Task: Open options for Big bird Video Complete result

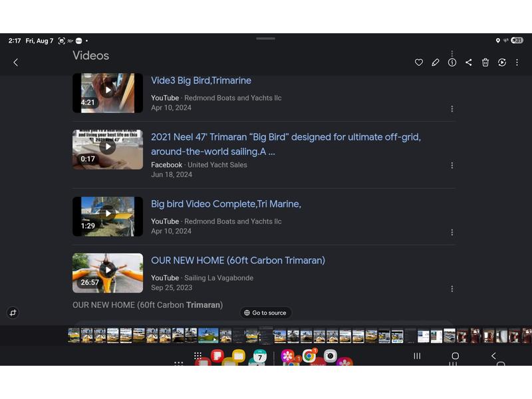Action: tap(452, 232)
